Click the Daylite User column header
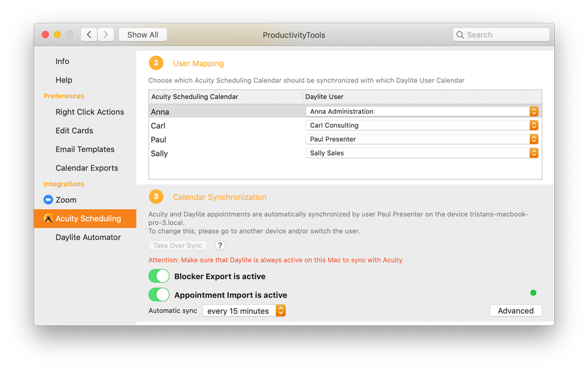Screen dimensions: 588x370 [422, 97]
